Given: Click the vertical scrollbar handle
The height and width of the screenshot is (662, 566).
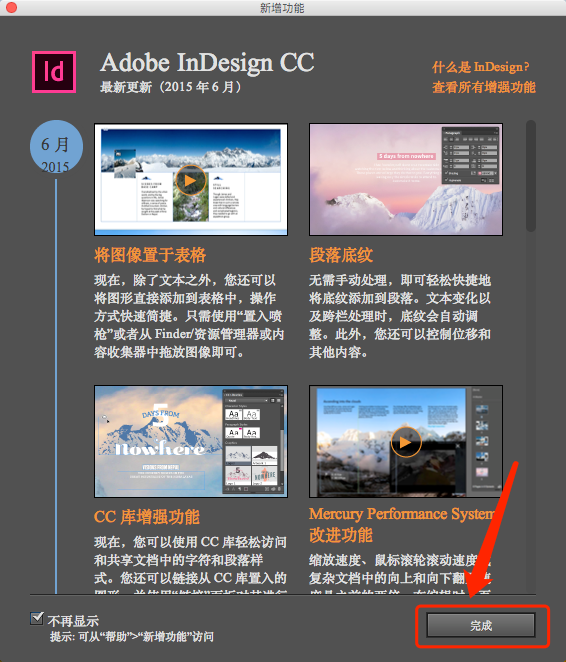Looking at the screenshot, I should pyautogui.click(x=531, y=176).
